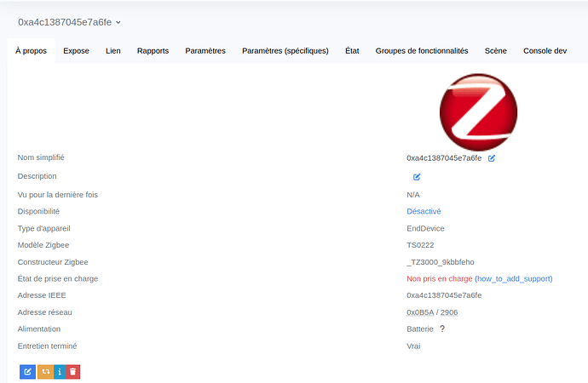
Task: Click the Alimentation label
Action: click(x=39, y=329)
